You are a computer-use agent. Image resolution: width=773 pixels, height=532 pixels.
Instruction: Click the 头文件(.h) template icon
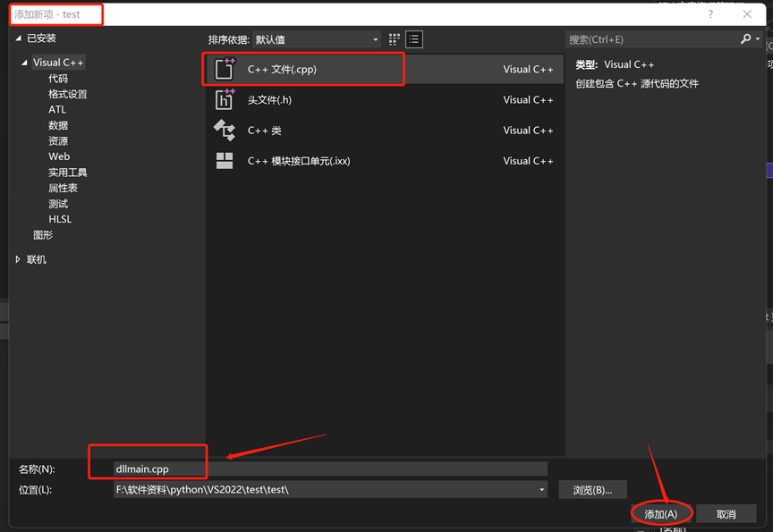click(x=225, y=99)
